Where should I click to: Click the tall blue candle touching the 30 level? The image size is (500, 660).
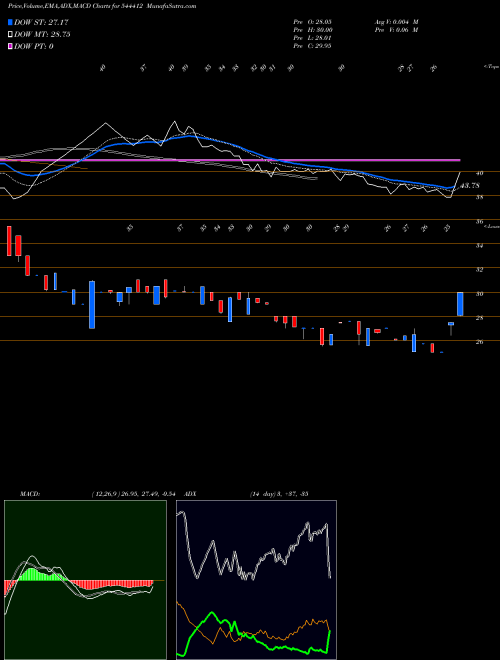click(92, 305)
